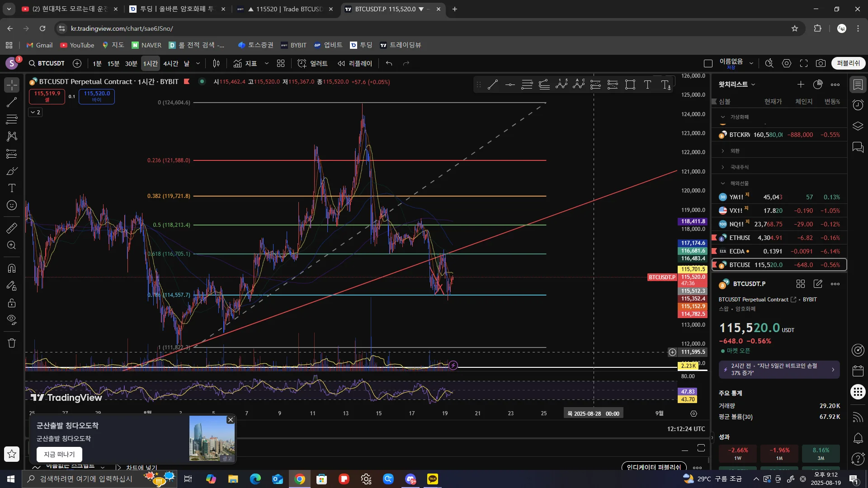
Task: Open the 왓치리스트 dropdown menu
Action: [737, 84]
